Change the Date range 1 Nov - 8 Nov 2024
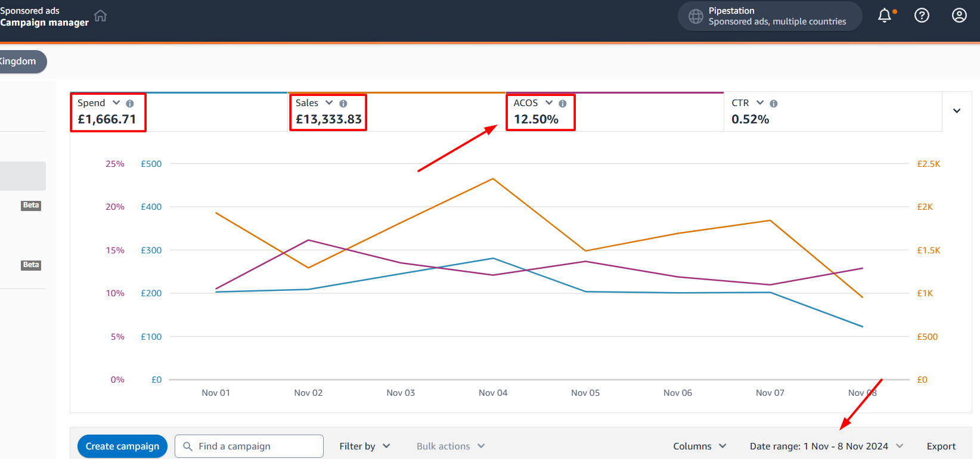980x459 pixels. [x=827, y=446]
